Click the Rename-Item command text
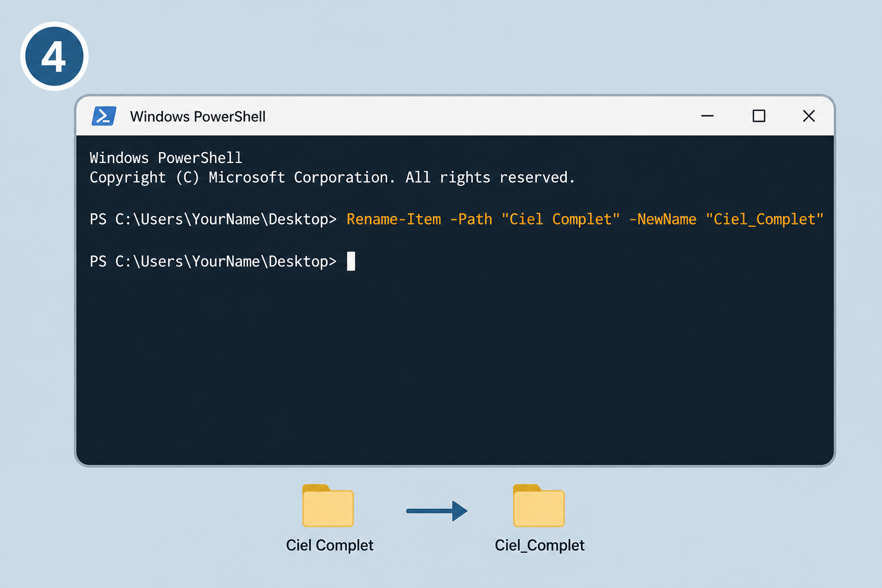882x588 pixels. click(394, 219)
